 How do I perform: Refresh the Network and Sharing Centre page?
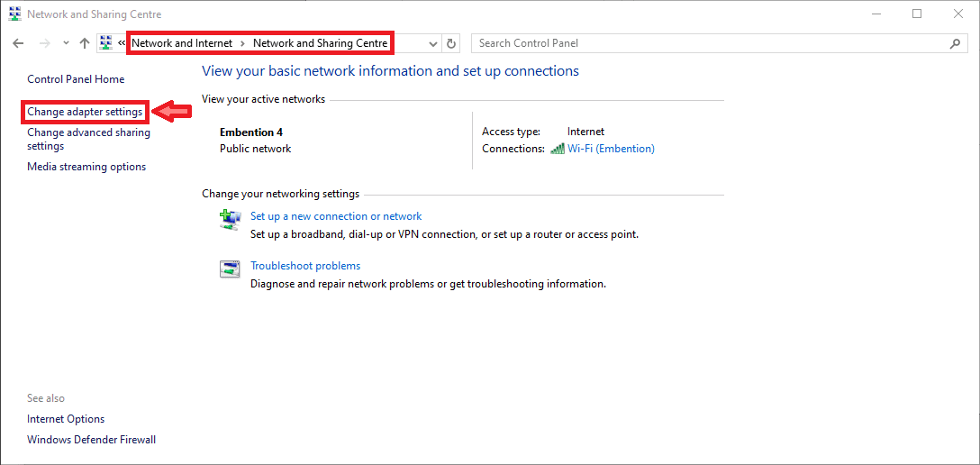(x=452, y=43)
